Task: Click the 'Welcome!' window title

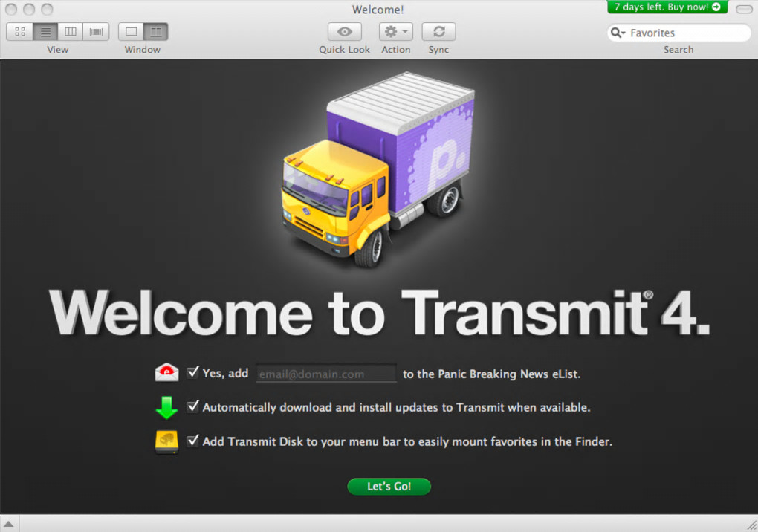Action: pyautogui.click(x=378, y=9)
